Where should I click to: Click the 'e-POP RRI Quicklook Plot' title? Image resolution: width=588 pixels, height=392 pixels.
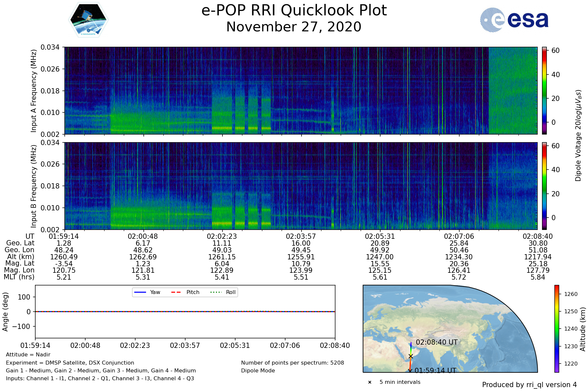[x=294, y=10]
